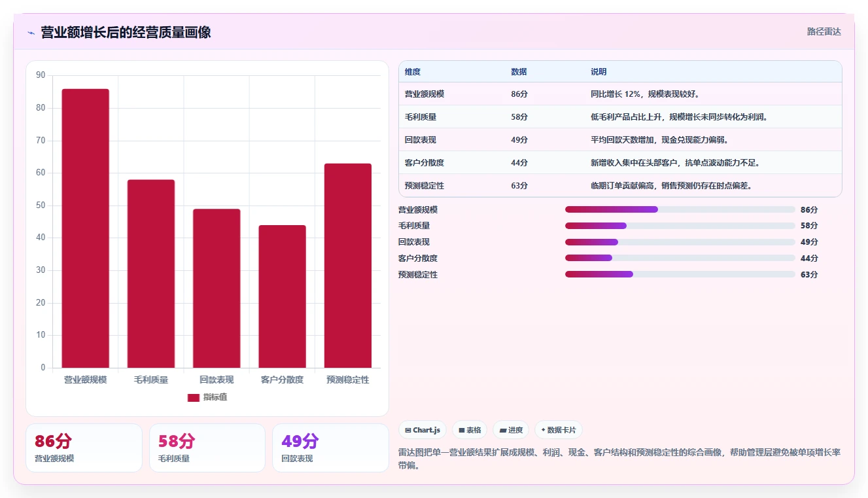Click description '同比增长 12%，规模表现较好。'
This screenshot has width=868, height=498.
click(645, 94)
